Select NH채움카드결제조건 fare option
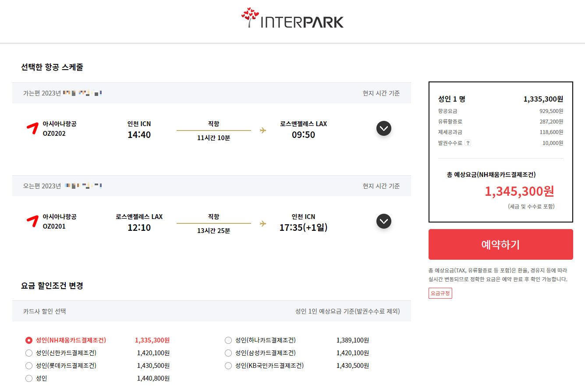This screenshot has height=392, width=585. click(29, 340)
